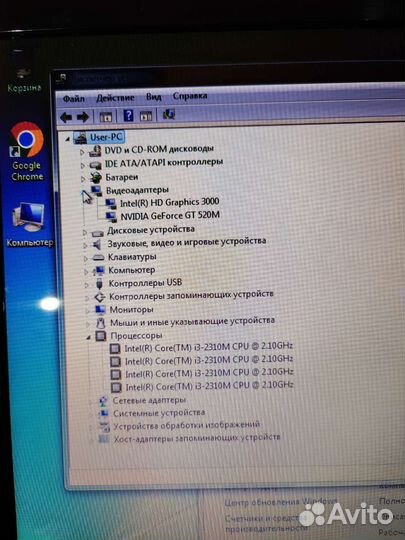Select the Сетевые адаптеры label
The width and height of the screenshot is (405, 540).
point(149,401)
